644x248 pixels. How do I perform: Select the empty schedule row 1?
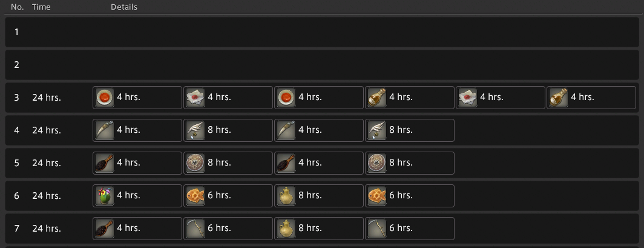click(321, 32)
